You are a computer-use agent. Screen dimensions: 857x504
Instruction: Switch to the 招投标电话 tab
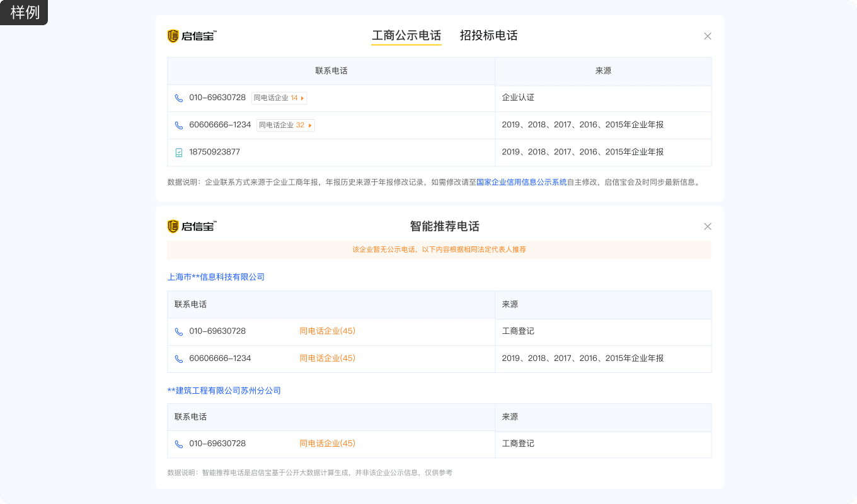pyautogui.click(x=488, y=36)
